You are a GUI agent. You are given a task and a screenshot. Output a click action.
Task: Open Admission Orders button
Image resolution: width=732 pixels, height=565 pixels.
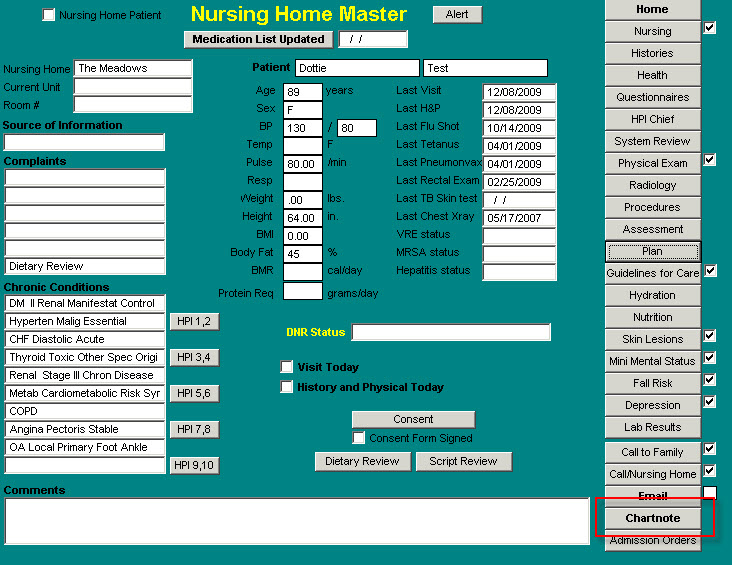click(x=653, y=540)
